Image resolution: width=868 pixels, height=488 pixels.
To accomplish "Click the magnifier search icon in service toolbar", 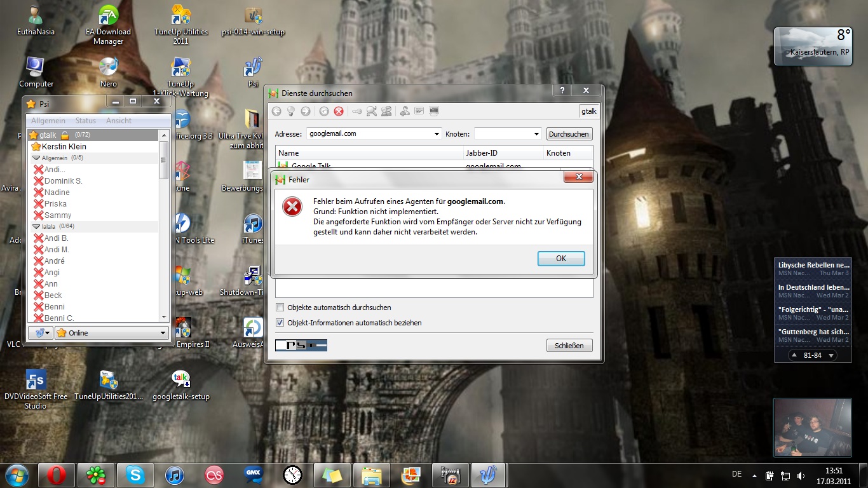I will click(371, 111).
